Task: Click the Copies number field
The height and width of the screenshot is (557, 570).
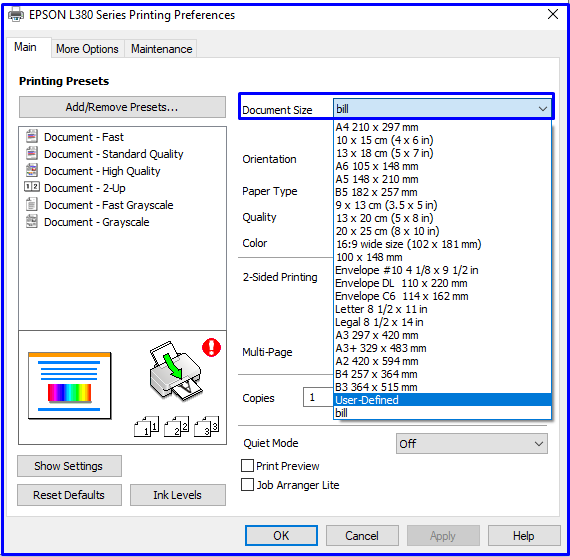Action: coord(318,397)
